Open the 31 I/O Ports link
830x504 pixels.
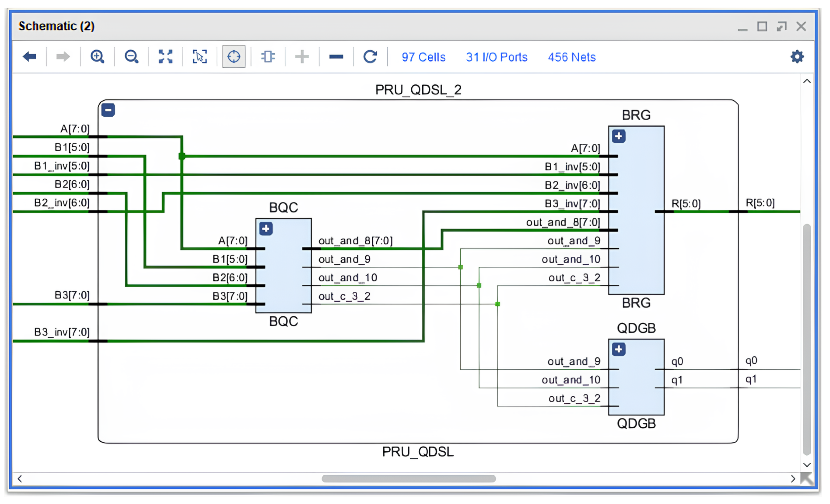[497, 57]
